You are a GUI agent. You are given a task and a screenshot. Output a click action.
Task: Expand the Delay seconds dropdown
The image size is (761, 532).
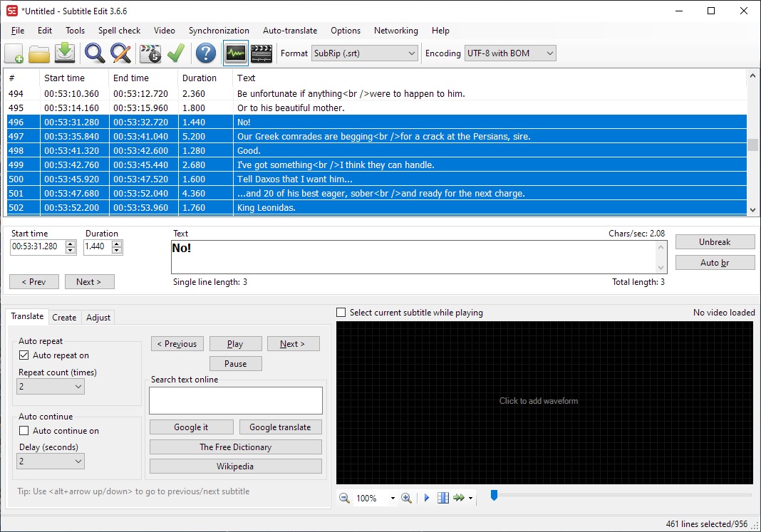click(x=51, y=461)
